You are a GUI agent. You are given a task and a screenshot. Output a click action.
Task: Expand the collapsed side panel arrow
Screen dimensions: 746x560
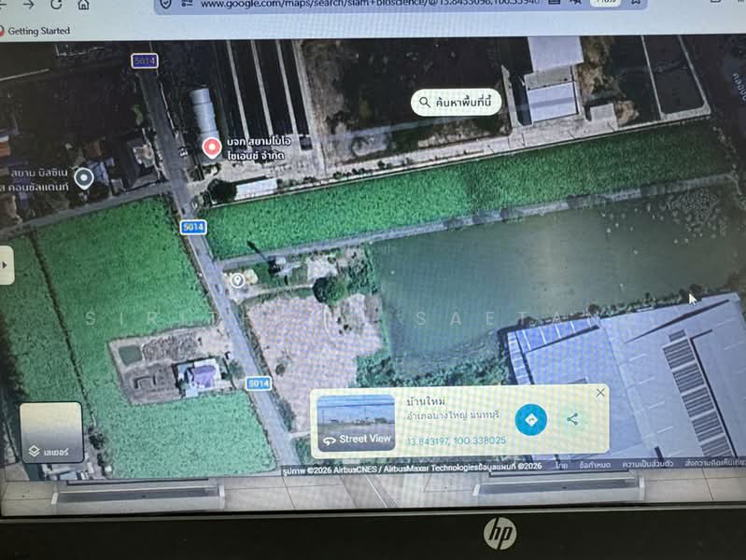tap(6, 265)
